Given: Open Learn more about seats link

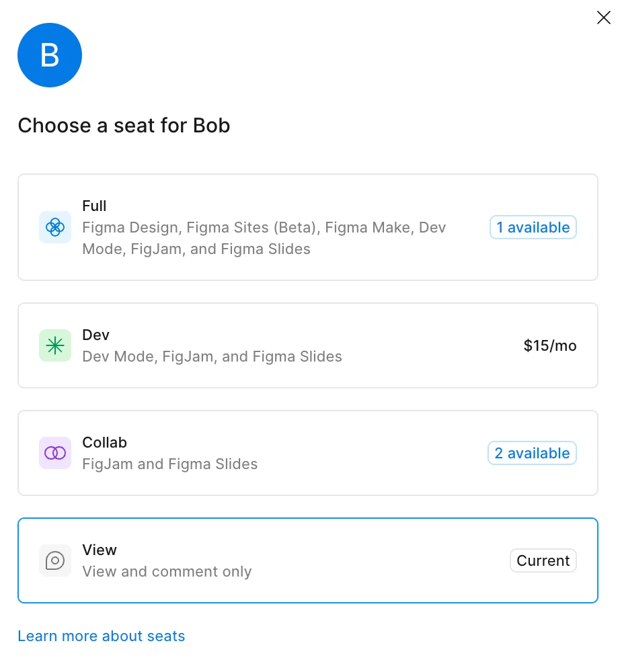Looking at the screenshot, I should (101, 636).
